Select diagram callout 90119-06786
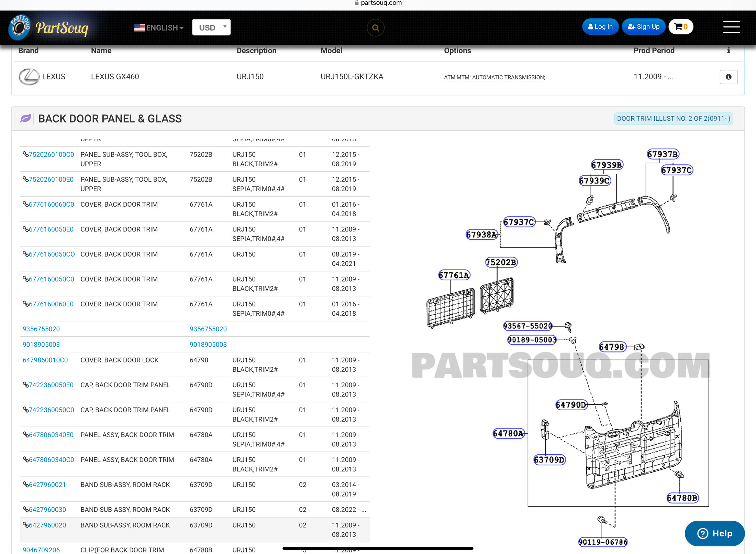This screenshot has height=554, width=756. [x=603, y=542]
